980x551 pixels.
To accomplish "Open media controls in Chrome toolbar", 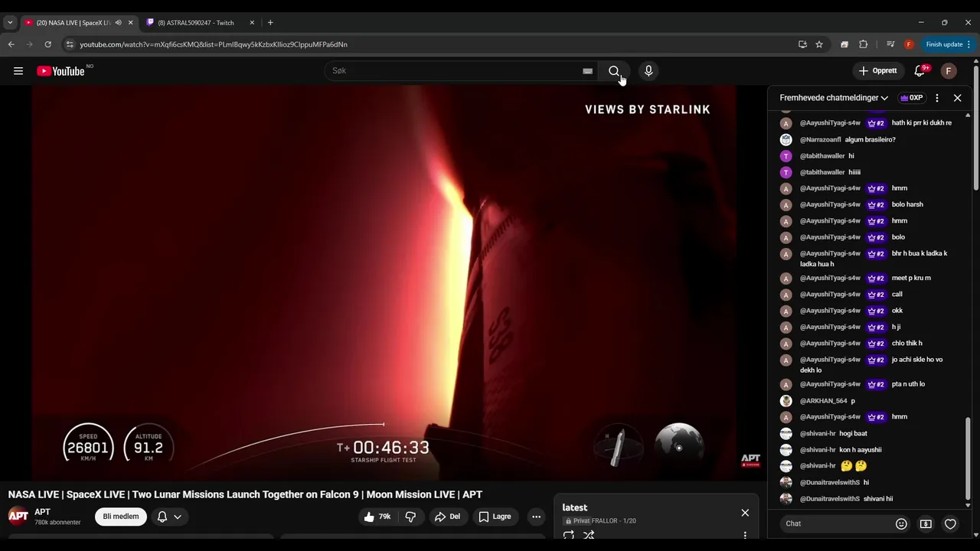I will [890, 44].
